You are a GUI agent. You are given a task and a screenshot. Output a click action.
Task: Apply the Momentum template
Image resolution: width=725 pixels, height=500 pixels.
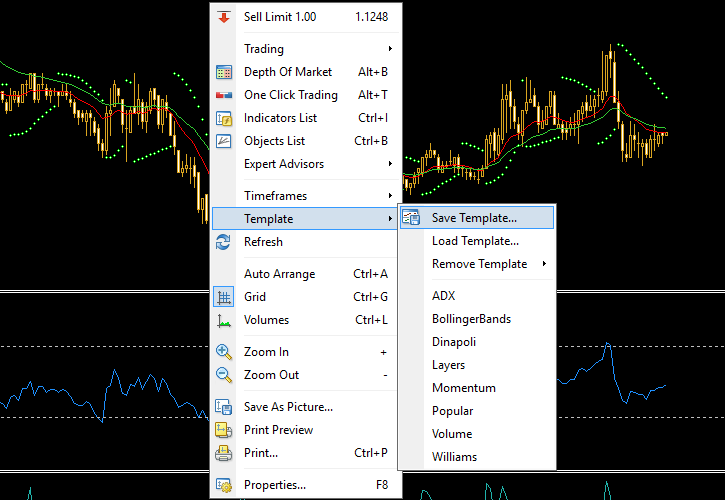[477, 388]
